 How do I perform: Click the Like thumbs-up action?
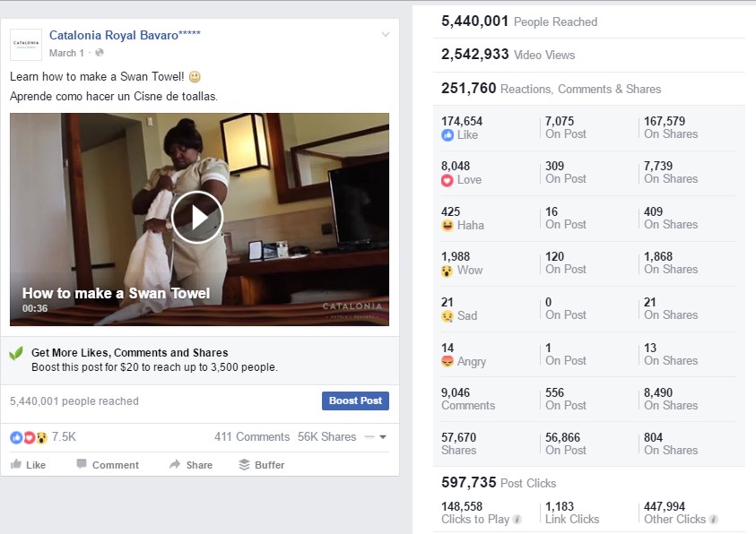[x=17, y=465]
